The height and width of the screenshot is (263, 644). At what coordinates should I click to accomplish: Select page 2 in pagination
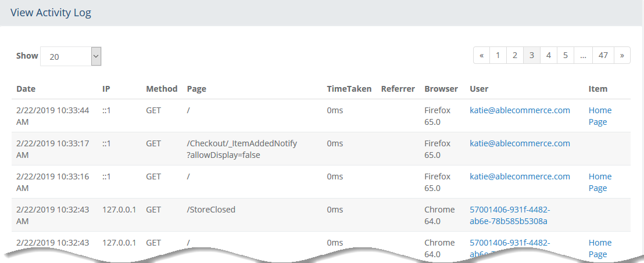pos(514,55)
